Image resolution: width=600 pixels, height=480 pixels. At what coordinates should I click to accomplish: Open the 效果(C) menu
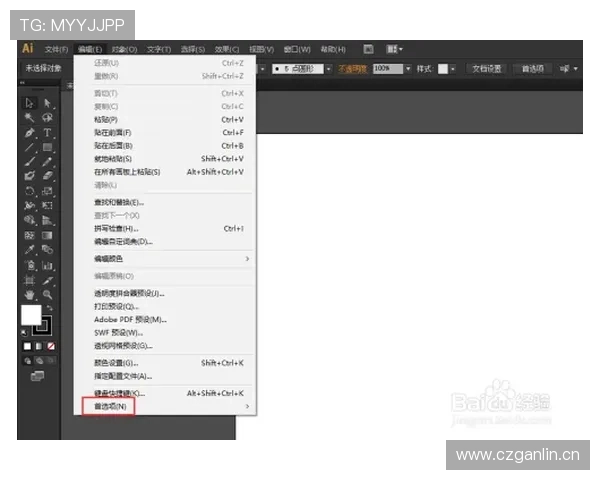pyautogui.click(x=227, y=49)
